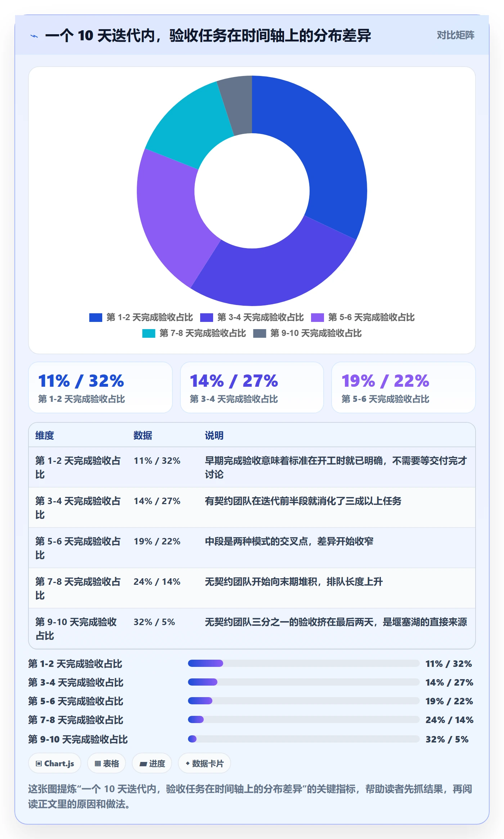Click the table description starting "早期完成验收意味着"
The image size is (504, 839).
(336, 467)
